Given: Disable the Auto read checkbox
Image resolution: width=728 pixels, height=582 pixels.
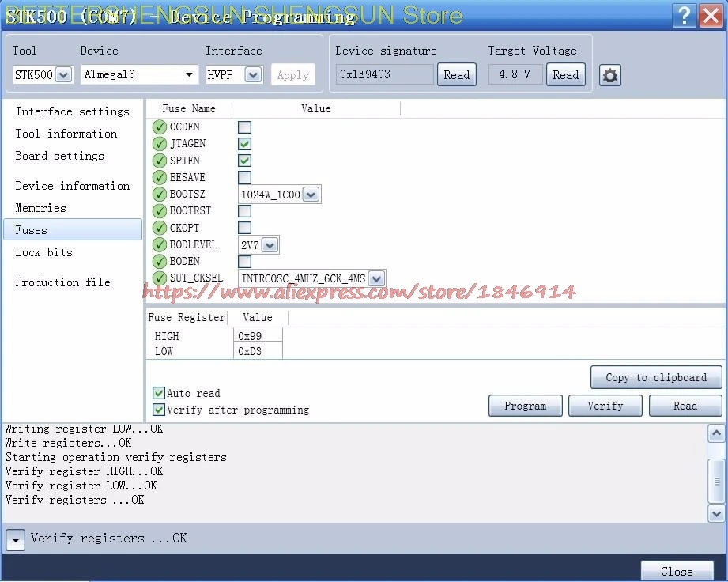Looking at the screenshot, I should (x=159, y=393).
